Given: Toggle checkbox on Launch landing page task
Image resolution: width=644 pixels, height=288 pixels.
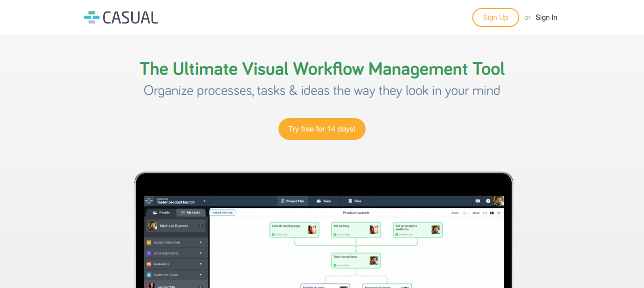Looking at the screenshot, I should click(273, 234).
